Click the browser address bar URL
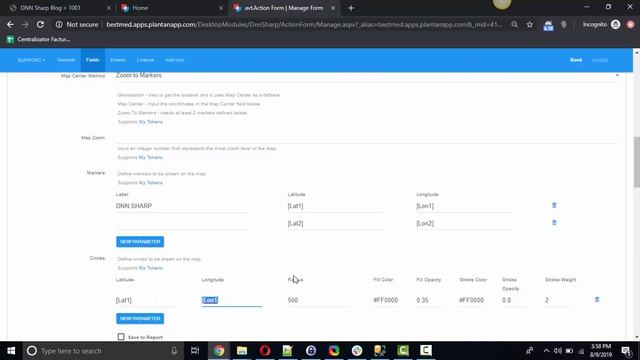 pyautogui.click(x=304, y=24)
